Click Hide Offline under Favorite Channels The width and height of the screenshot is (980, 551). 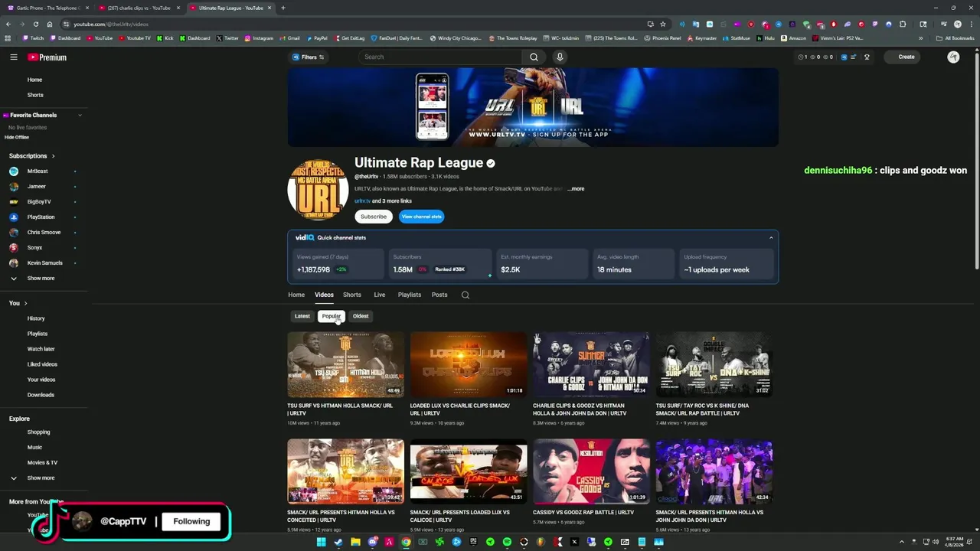pyautogui.click(x=17, y=137)
